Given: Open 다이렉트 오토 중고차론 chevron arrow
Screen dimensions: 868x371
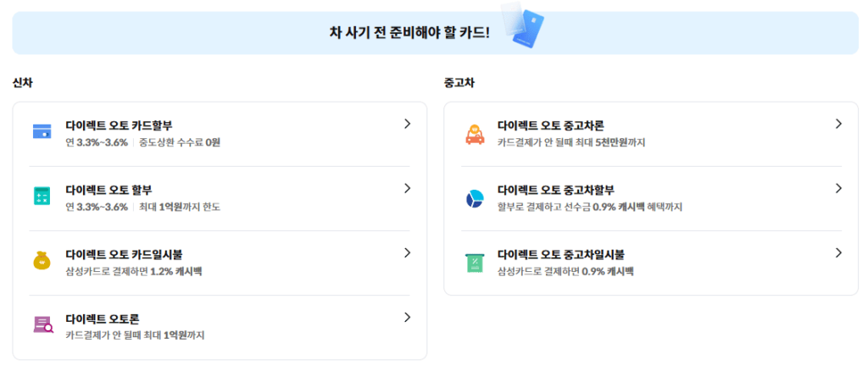Looking at the screenshot, I should click(838, 124).
